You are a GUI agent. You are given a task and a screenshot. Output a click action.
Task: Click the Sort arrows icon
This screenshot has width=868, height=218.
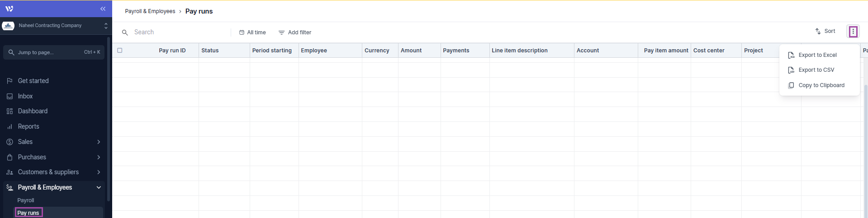click(x=818, y=32)
